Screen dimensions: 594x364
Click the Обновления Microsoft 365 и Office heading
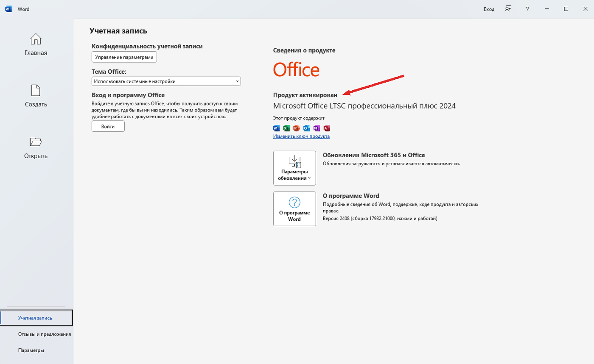[x=374, y=155]
